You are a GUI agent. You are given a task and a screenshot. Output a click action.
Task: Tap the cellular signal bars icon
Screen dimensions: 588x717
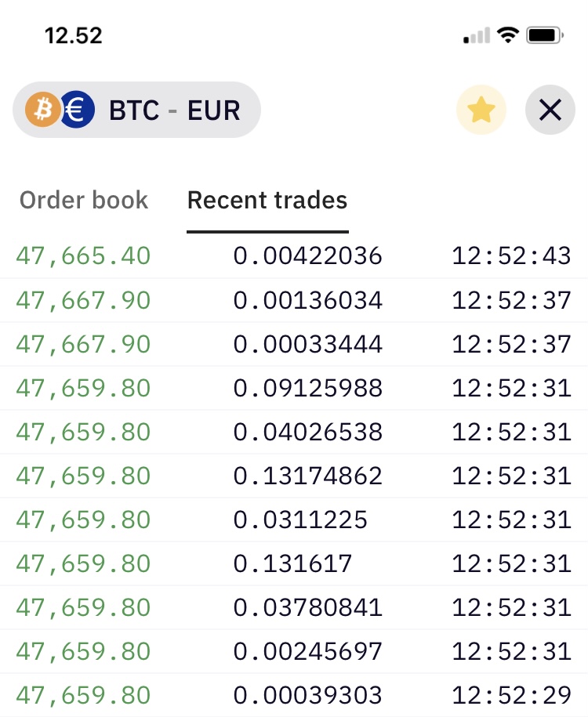(x=477, y=36)
